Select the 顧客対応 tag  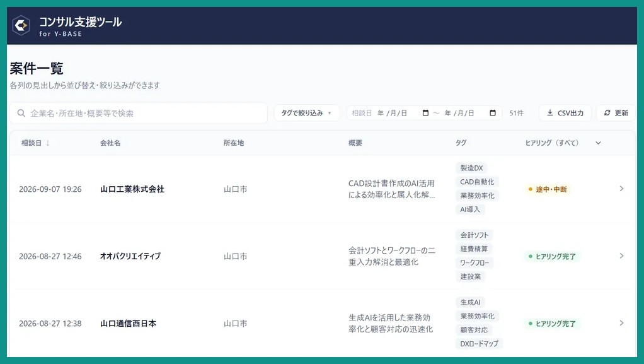click(474, 330)
